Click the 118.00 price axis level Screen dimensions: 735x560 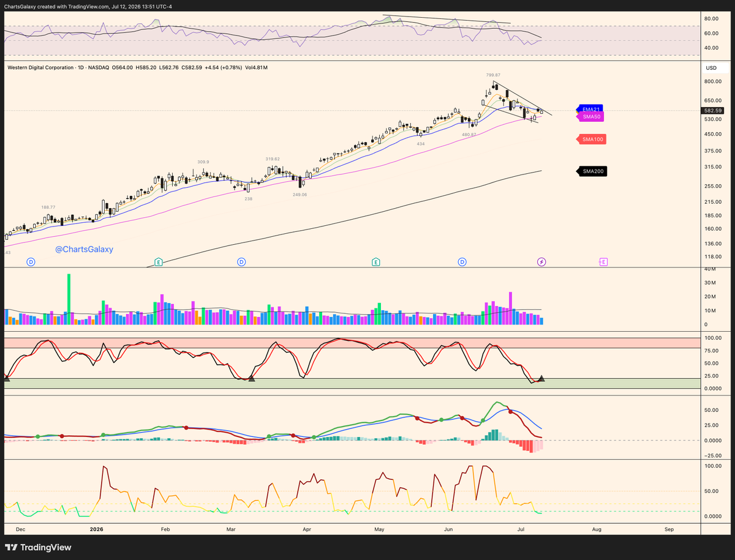point(712,257)
